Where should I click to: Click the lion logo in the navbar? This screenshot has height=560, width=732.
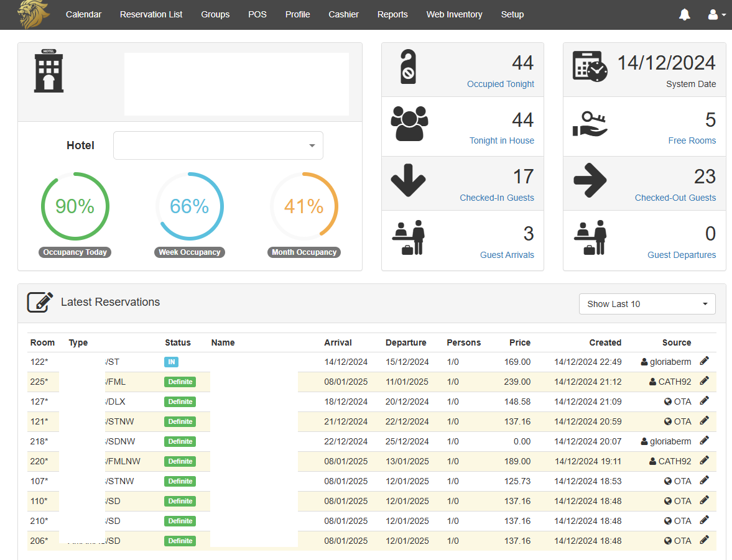tap(33, 14)
